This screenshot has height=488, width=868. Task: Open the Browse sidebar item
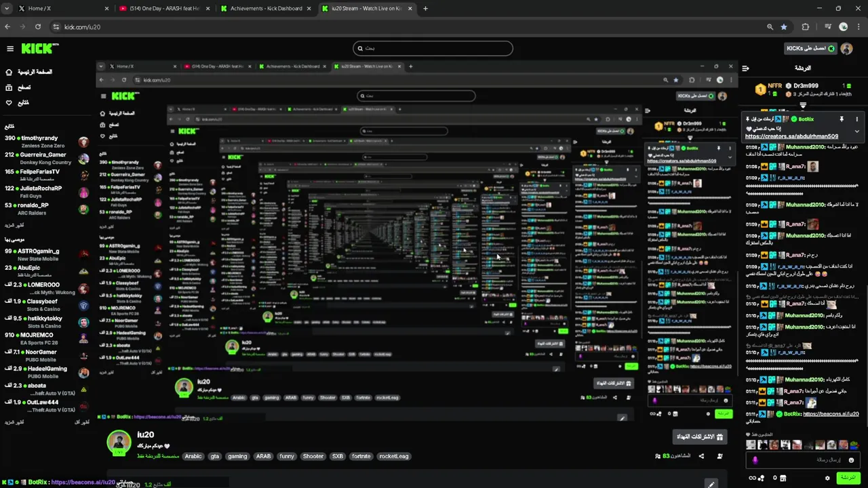coord(18,87)
